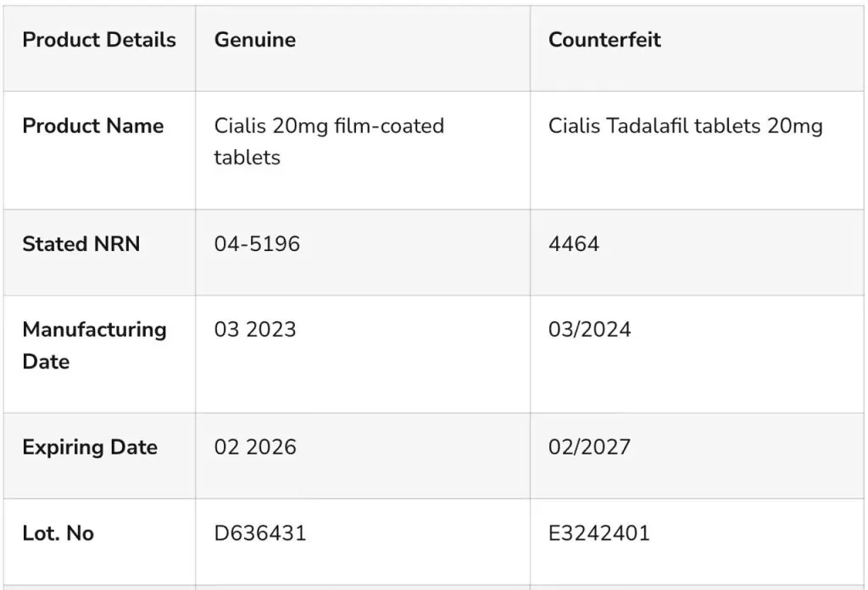Click the genuine NRN value '04-5196'

257,244
